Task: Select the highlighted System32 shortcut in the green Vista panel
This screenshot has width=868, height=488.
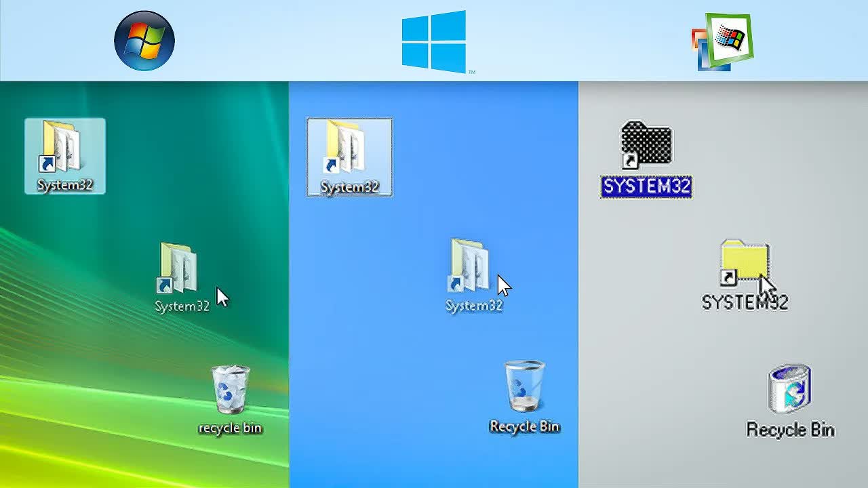Action: 65,156
